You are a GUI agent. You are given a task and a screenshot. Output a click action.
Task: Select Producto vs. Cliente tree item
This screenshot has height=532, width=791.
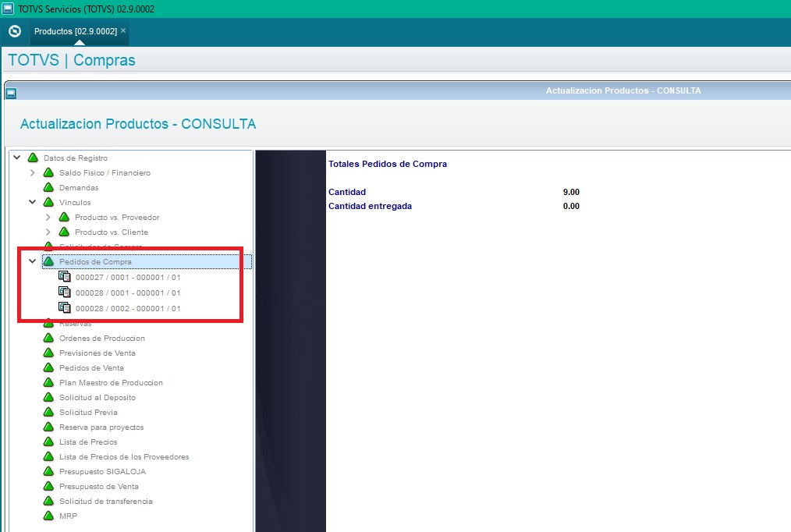coord(112,232)
